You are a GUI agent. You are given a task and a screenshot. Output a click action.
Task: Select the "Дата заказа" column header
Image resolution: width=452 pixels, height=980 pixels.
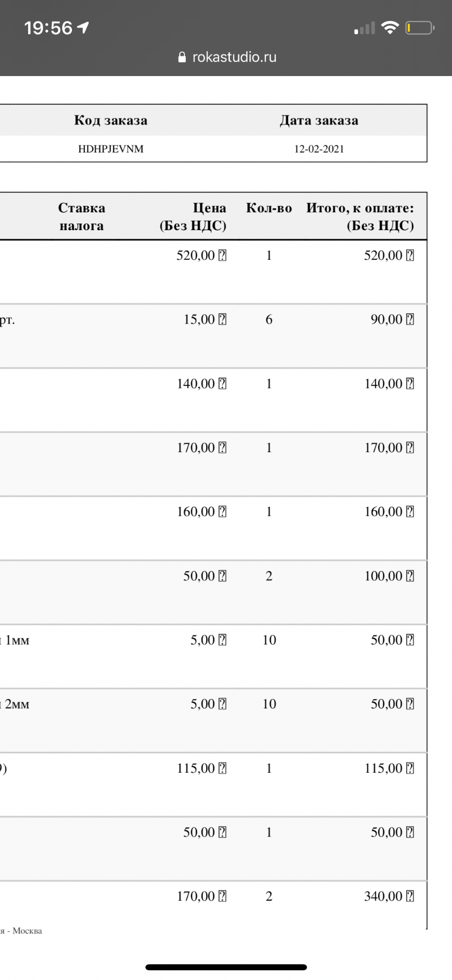(x=319, y=120)
